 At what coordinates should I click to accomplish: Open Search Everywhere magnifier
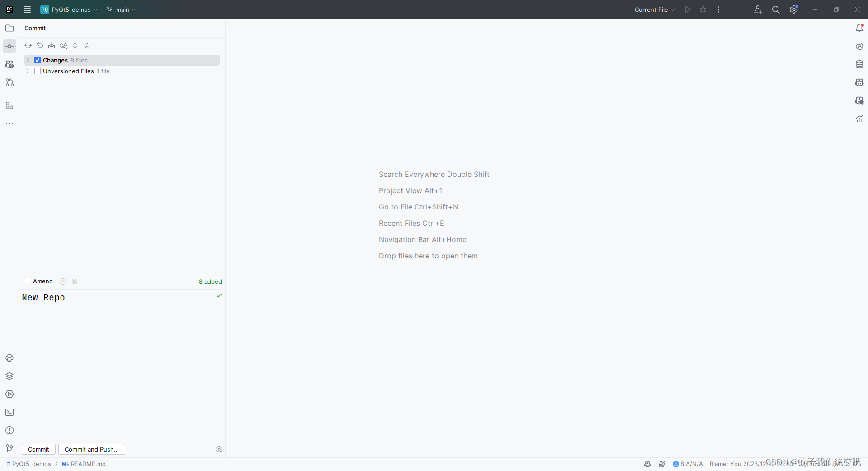click(776, 10)
